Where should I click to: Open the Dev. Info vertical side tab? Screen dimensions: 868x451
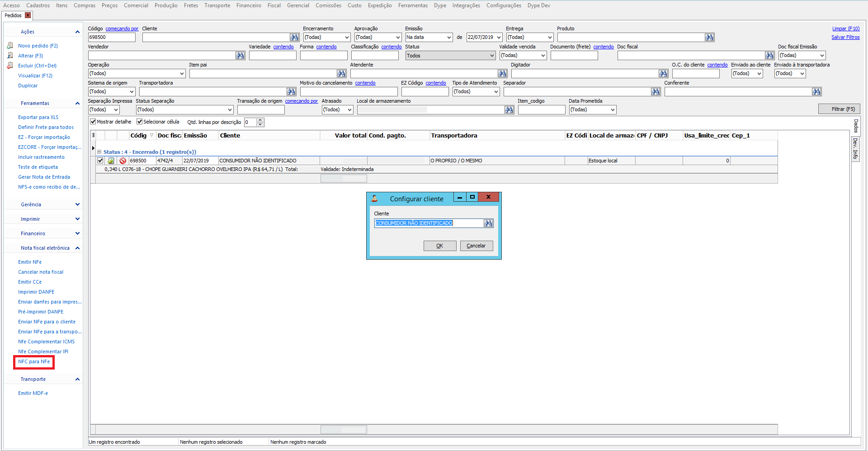coord(855,149)
